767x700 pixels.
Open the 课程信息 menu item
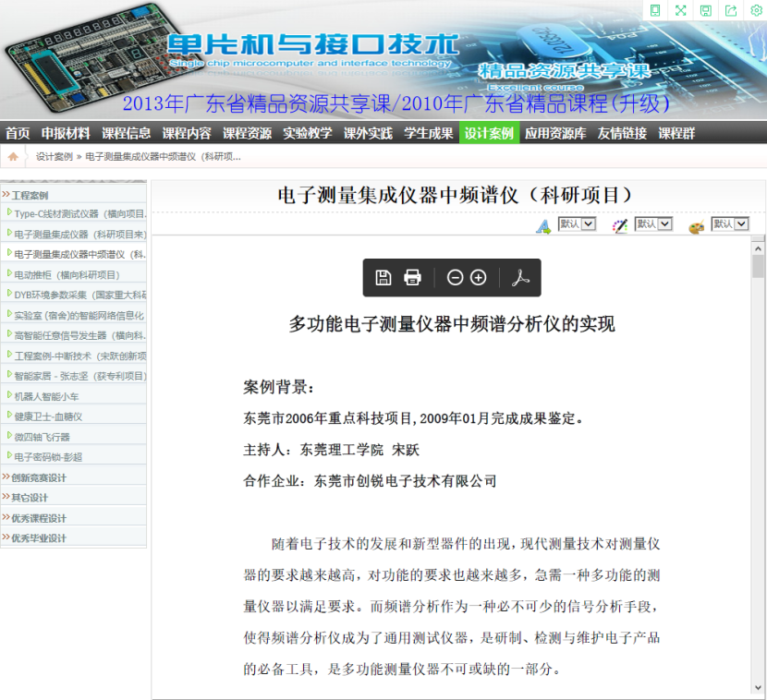coord(126,133)
